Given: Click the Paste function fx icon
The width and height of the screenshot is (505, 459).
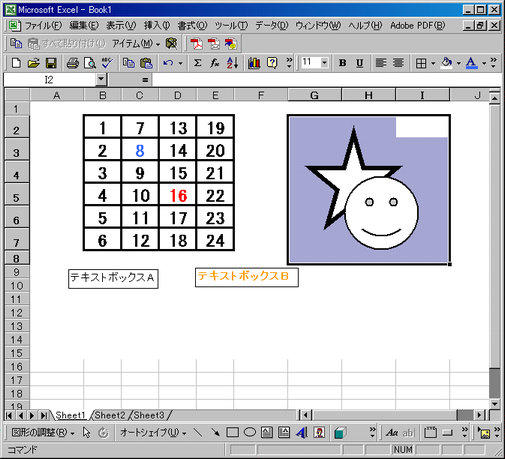Looking at the screenshot, I should tap(214, 63).
